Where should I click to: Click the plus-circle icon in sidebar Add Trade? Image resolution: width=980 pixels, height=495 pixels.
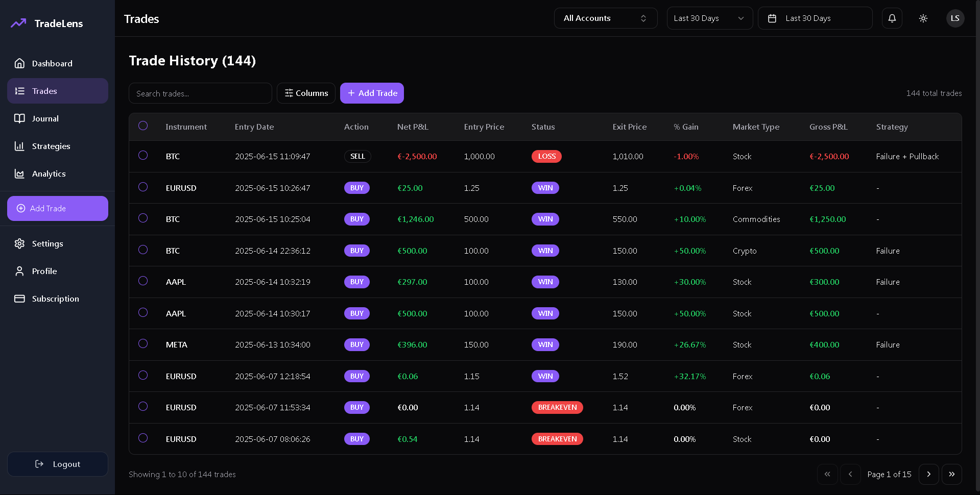[x=21, y=208]
